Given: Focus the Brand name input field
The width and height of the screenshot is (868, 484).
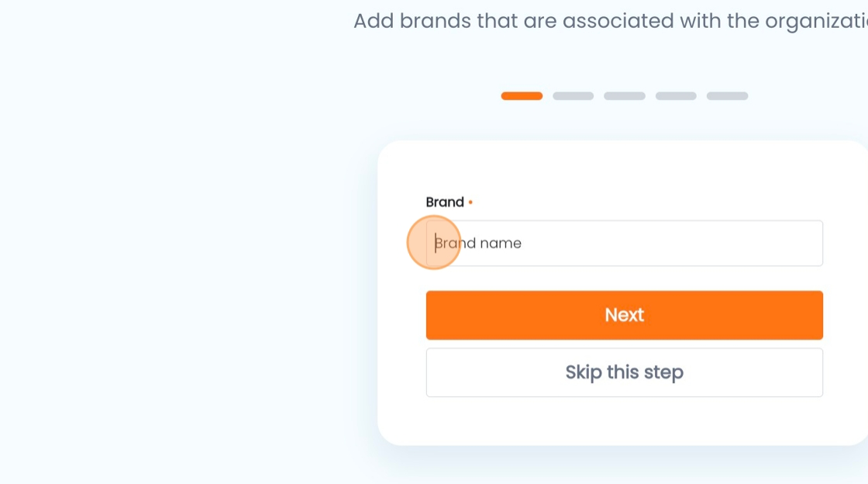Looking at the screenshot, I should click(625, 243).
